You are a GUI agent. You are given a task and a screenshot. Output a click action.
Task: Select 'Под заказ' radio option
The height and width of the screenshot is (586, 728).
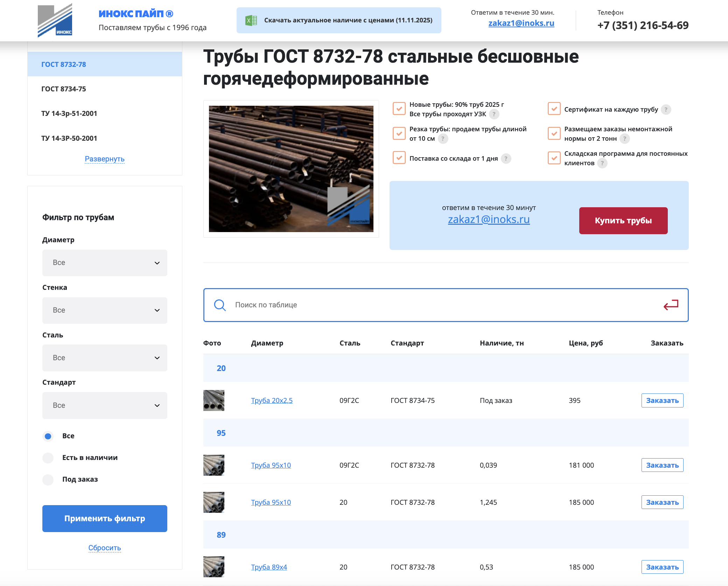48,480
